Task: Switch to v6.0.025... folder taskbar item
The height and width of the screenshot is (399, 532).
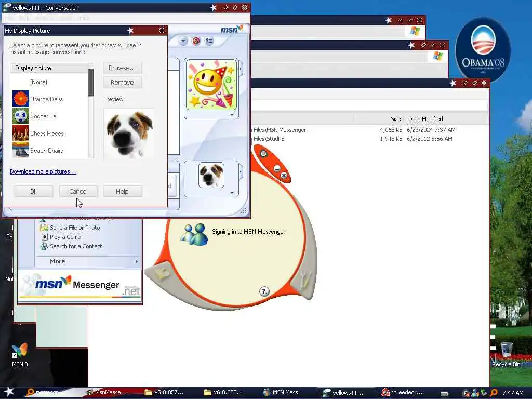Action: (223, 393)
